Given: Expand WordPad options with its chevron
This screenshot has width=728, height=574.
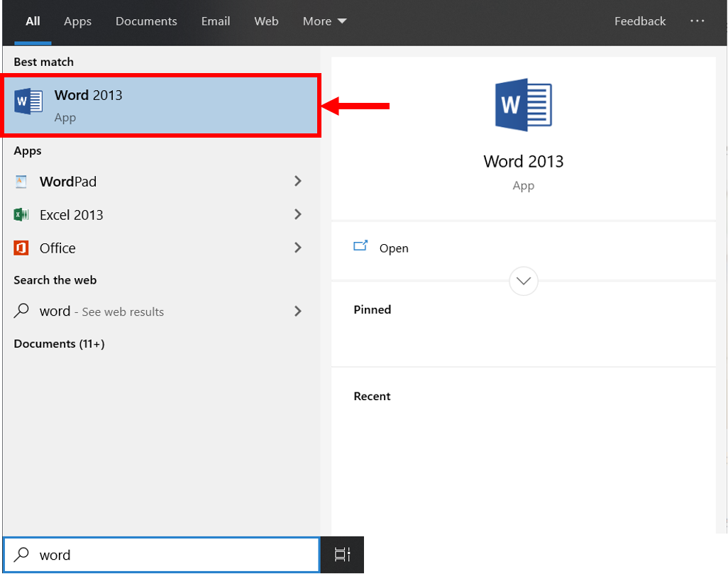Looking at the screenshot, I should [x=298, y=181].
